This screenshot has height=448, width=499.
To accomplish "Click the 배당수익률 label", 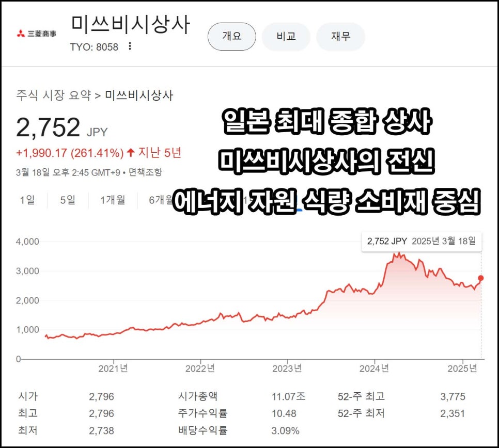I will point(202,430).
